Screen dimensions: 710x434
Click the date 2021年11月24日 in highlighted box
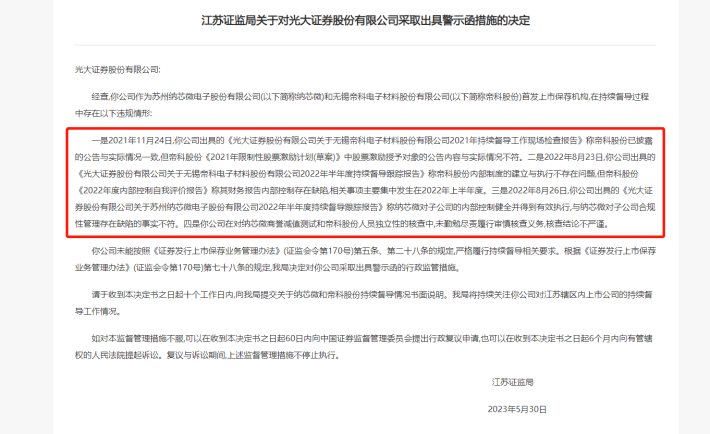[x=140, y=140]
